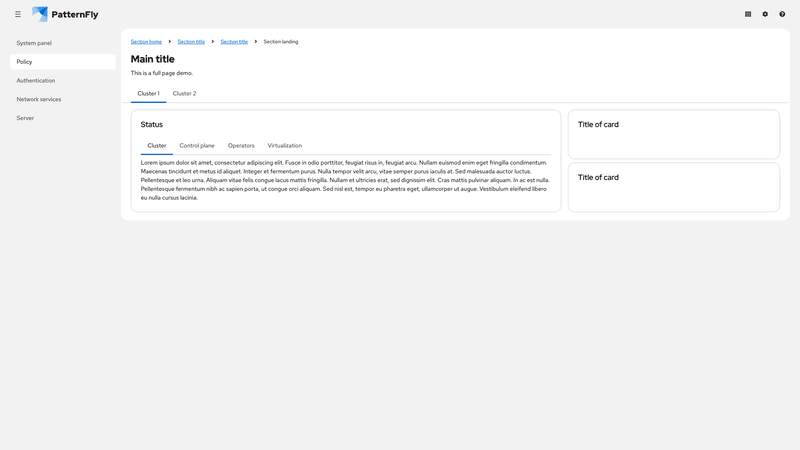Open the Control plane tab
The image size is (800, 450).
(x=197, y=146)
